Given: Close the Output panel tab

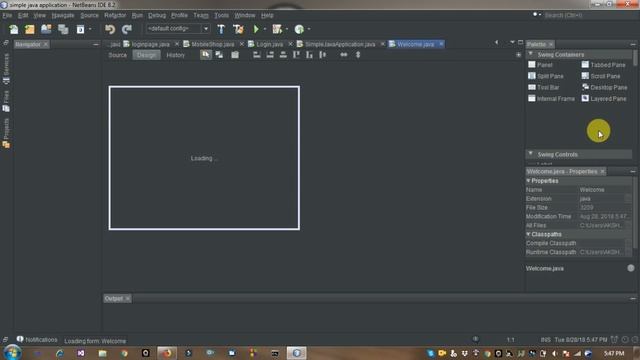Looking at the screenshot, I should (x=128, y=299).
